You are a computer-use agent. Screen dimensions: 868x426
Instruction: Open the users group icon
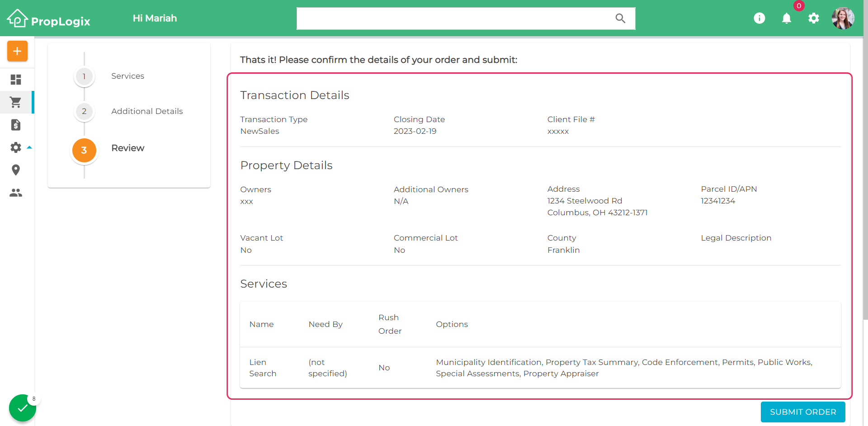coord(16,193)
